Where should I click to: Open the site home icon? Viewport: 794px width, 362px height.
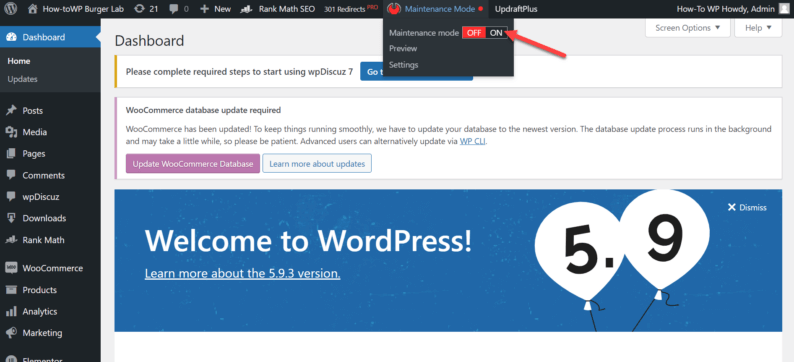(x=32, y=9)
